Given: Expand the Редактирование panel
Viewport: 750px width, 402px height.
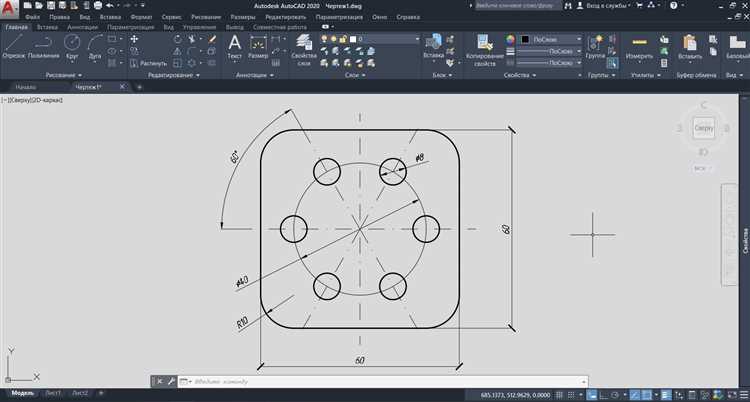Looking at the screenshot, I should (x=173, y=75).
